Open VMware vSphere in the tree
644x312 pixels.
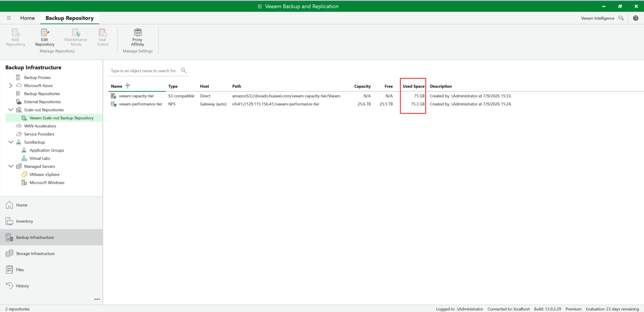[45, 175]
